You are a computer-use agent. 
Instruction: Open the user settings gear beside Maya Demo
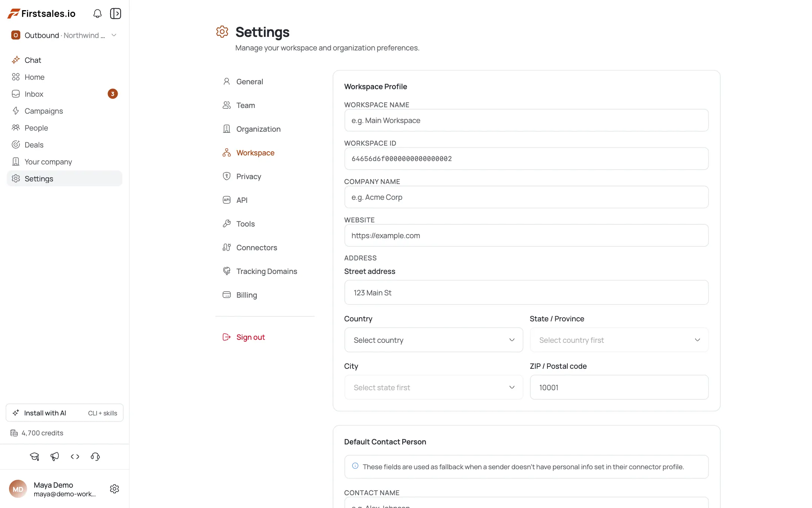pyautogui.click(x=114, y=489)
